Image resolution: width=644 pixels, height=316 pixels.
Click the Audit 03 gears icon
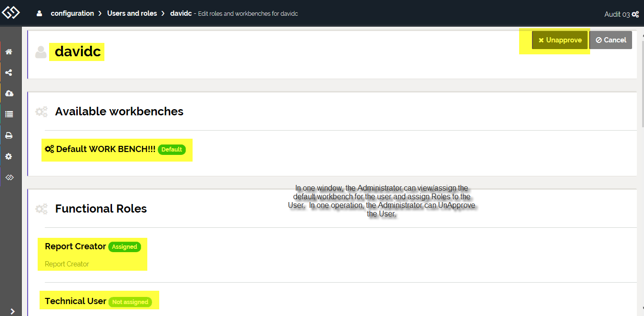pos(635,14)
